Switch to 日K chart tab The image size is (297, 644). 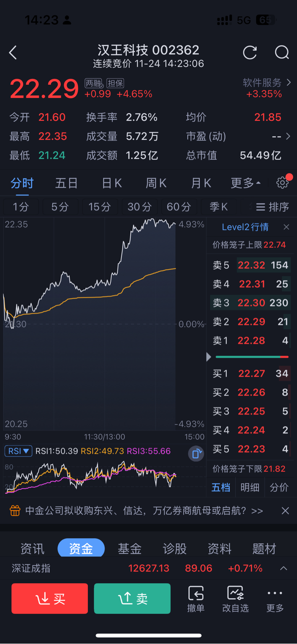[112, 183]
